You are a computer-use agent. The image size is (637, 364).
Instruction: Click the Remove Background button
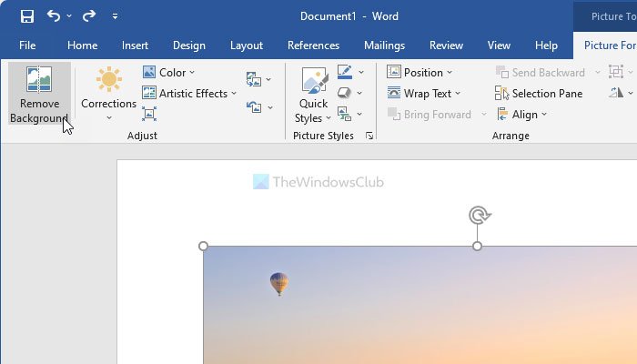pyautogui.click(x=39, y=94)
